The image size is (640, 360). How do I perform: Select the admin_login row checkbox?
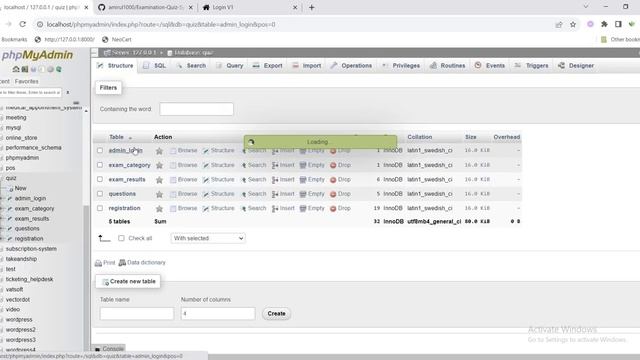pos(100,150)
